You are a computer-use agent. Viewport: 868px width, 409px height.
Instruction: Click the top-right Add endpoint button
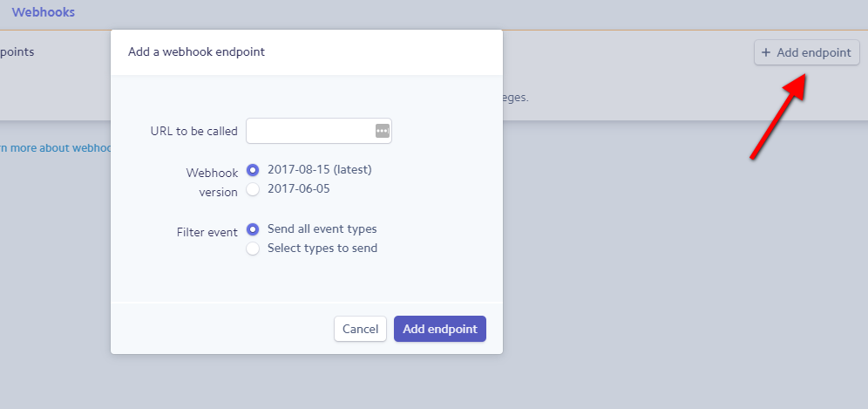click(x=806, y=52)
